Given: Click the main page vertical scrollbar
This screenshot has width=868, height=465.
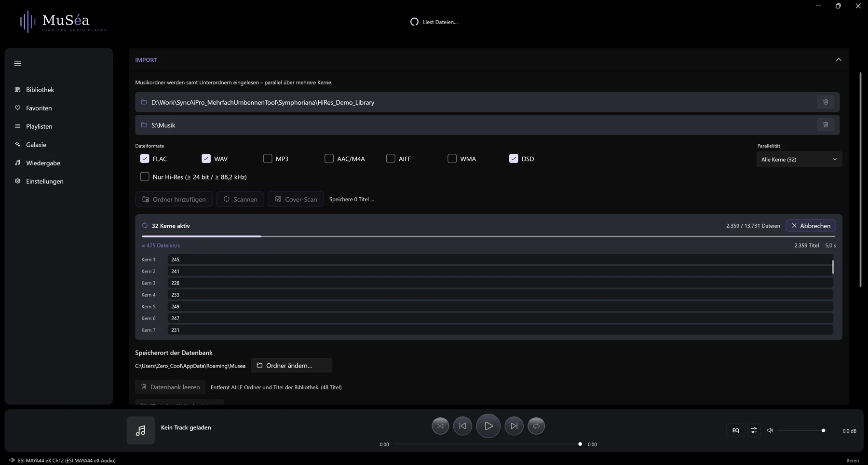Looking at the screenshot, I should [x=860, y=179].
